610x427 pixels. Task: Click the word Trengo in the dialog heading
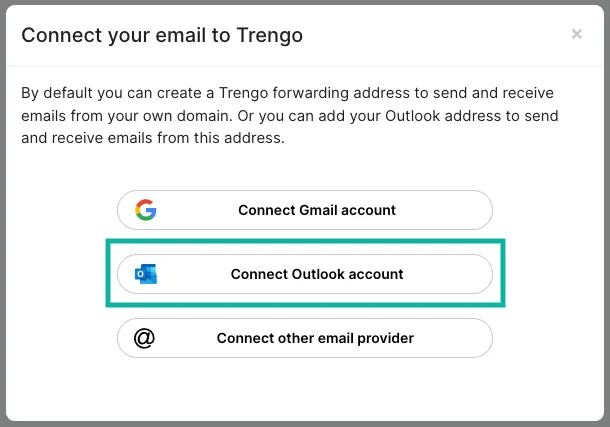point(270,35)
